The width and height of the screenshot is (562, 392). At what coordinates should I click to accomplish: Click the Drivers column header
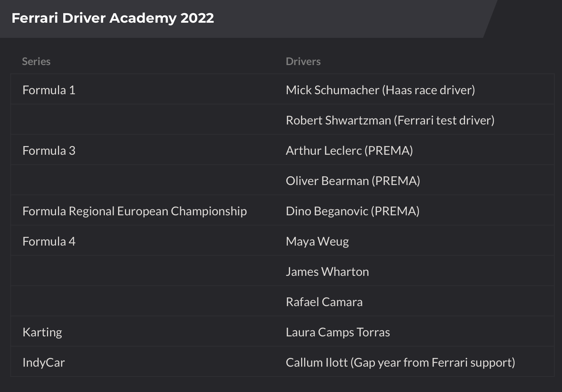click(303, 61)
